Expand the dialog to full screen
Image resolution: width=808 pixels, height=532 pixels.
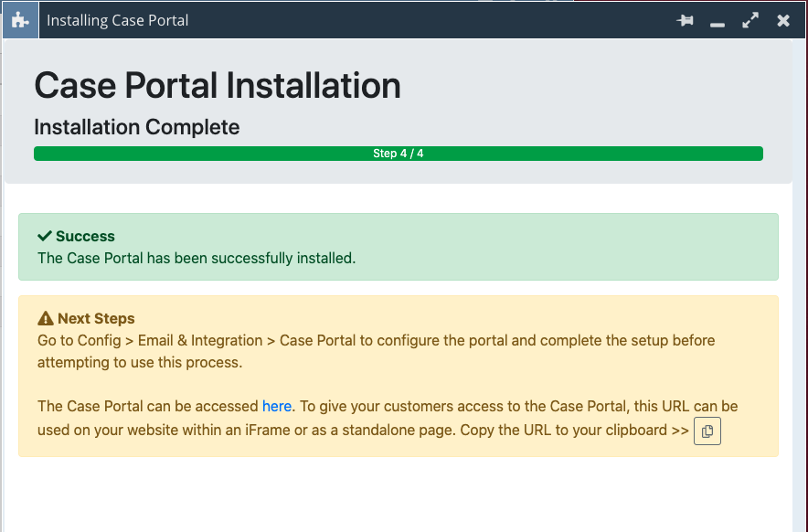(750, 20)
